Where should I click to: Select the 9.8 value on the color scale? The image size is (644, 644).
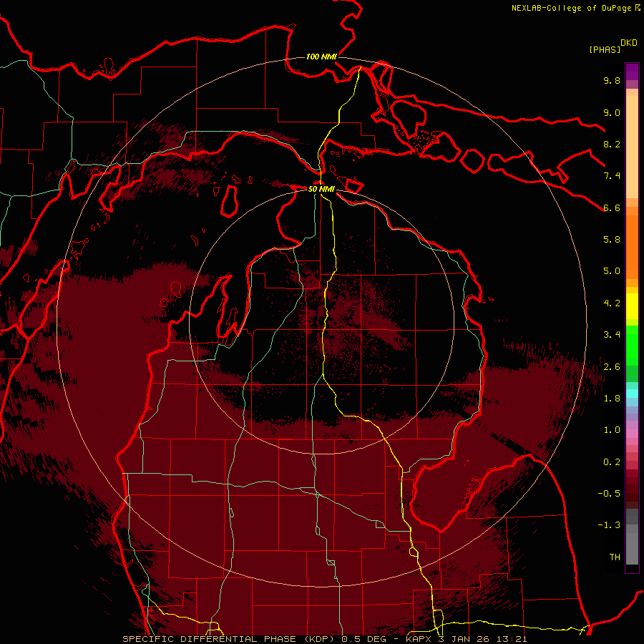pyautogui.click(x=612, y=80)
